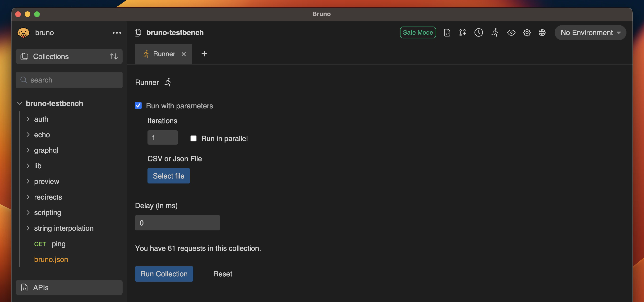Screen dimensions: 644x302
Task: Click the collections sort arrows icon
Action: tap(114, 56)
